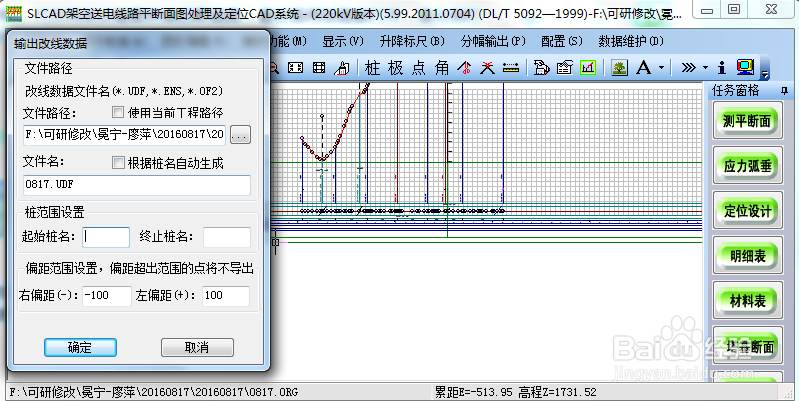Click the zoom magnifier icon beside dialog
Viewport: 799px width, 401px height.
274,67
